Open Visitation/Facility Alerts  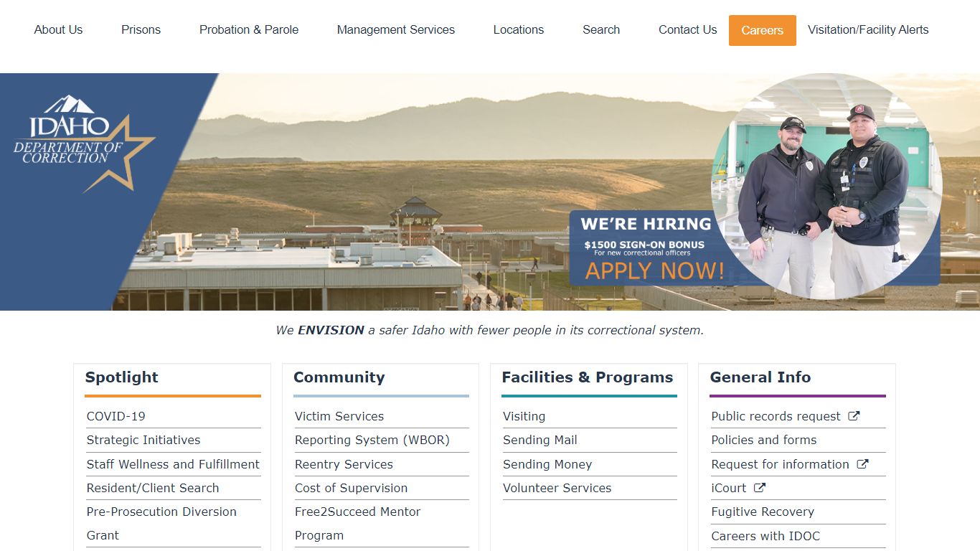(x=868, y=30)
